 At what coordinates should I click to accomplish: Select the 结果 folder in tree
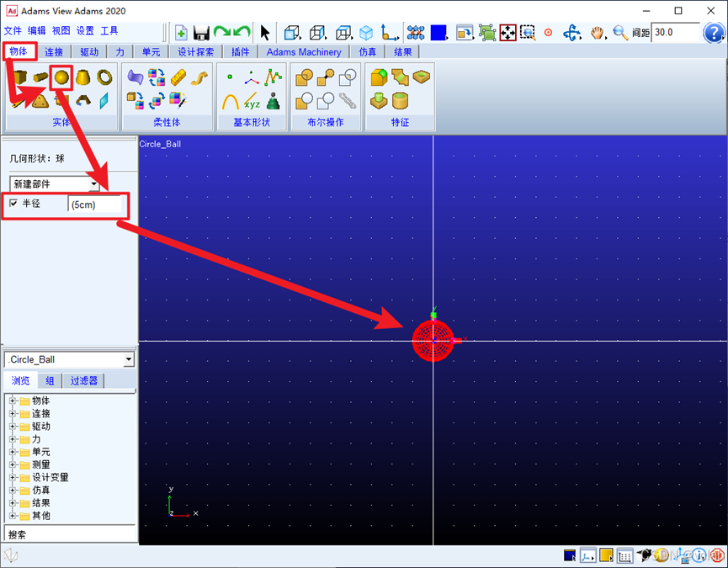point(40,503)
